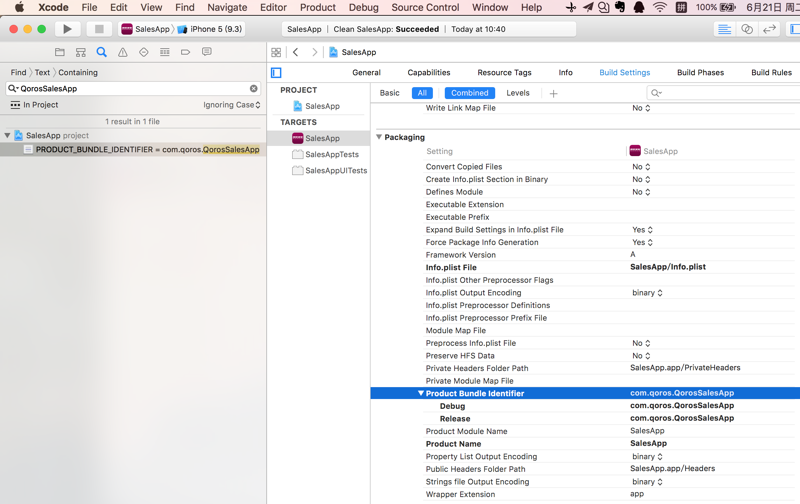The height and width of the screenshot is (504, 800).
Task: Change In Project search scope
Action: 35,105
